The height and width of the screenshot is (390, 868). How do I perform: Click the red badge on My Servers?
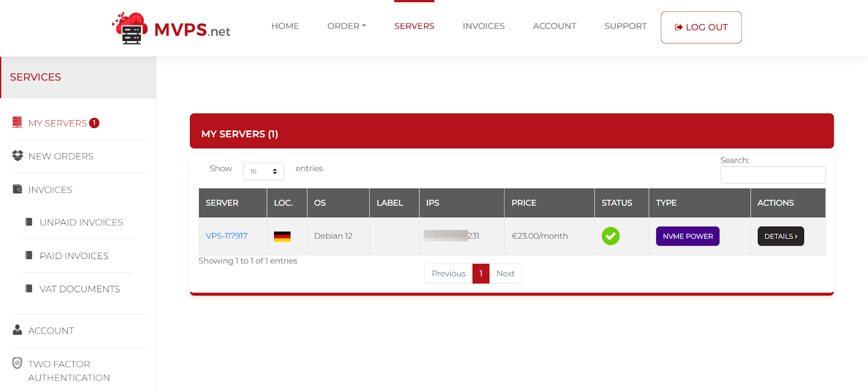(x=94, y=123)
